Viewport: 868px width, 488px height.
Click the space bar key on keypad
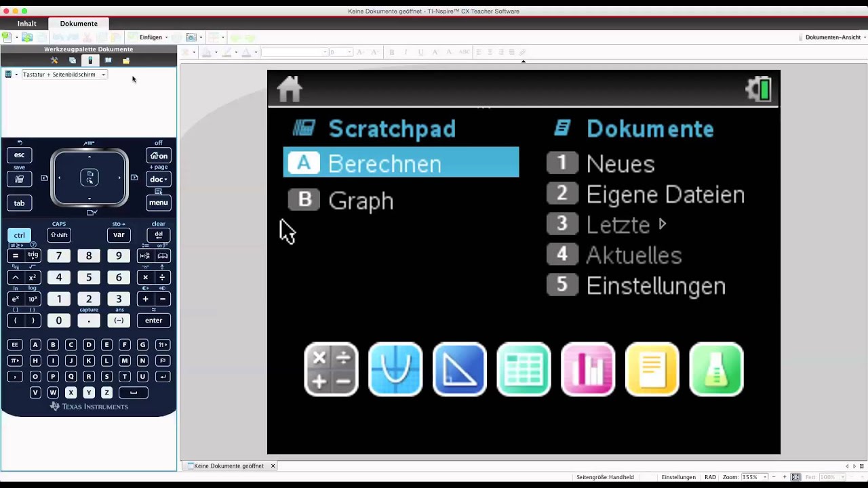tap(133, 392)
